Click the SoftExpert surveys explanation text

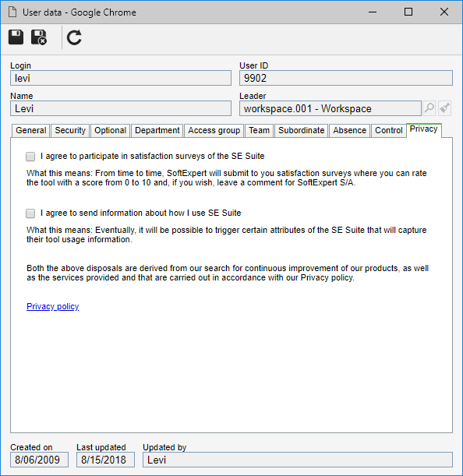point(227,178)
